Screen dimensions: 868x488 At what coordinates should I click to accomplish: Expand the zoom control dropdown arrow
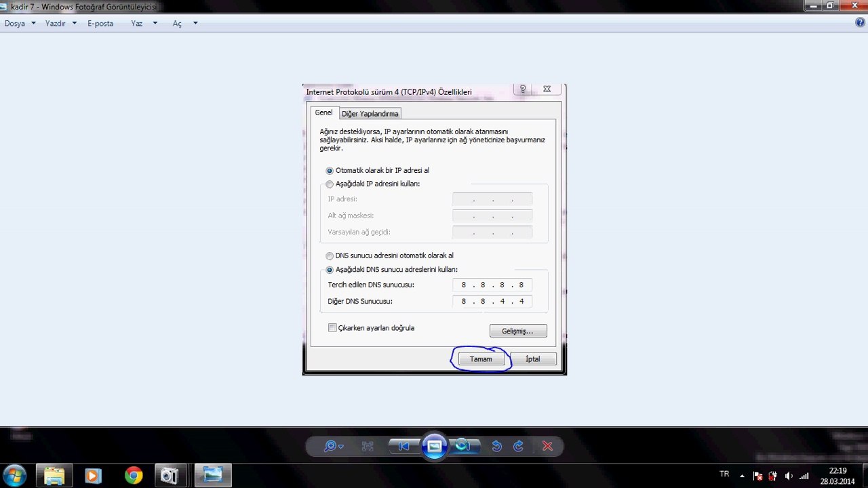[x=341, y=447]
